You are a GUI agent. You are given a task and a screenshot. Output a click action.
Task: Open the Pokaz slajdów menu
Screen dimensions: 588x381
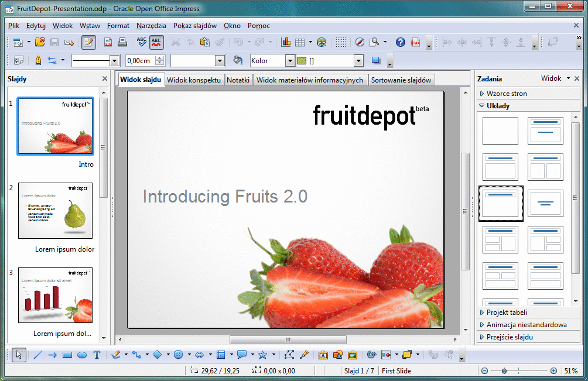(195, 26)
